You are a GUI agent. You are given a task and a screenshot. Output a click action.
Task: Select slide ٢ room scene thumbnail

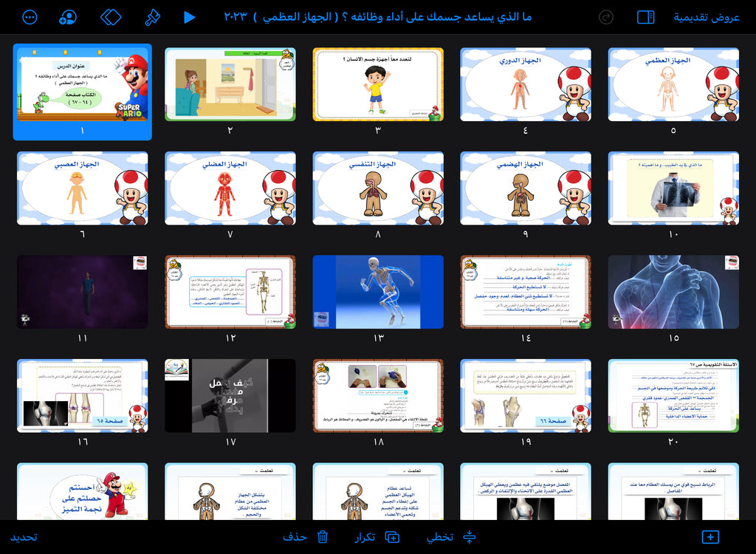pyautogui.click(x=230, y=84)
